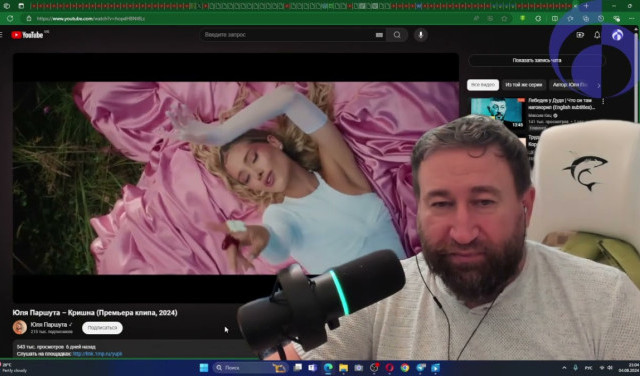This screenshot has width=640, height=376.
Task: Select the "Все видео" filter chip
Action: point(483,85)
